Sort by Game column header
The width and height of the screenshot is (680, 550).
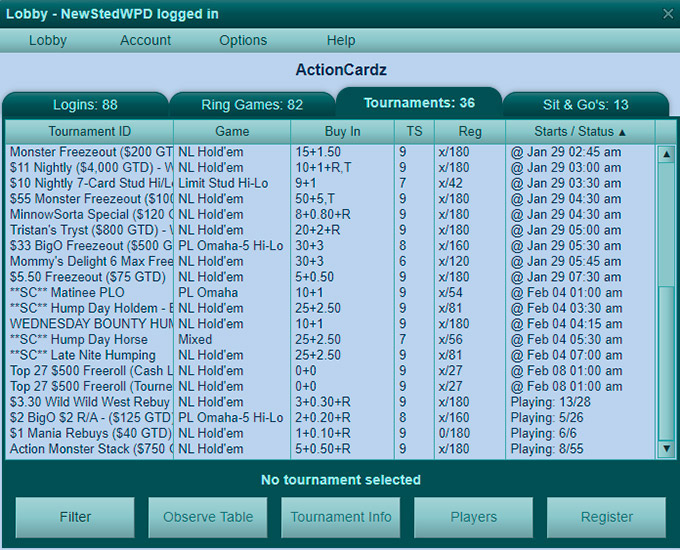point(232,131)
